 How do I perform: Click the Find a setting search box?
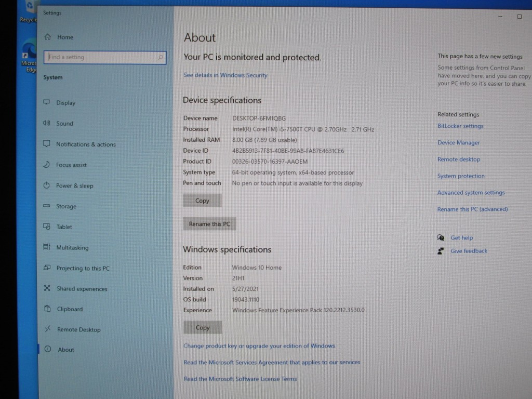coord(105,57)
